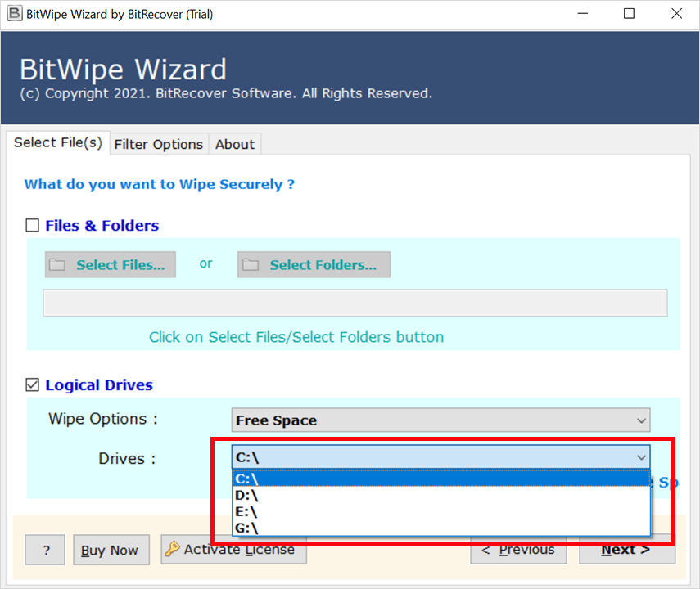The width and height of the screenshot is (700, 589).
Task: Switch to the Filter Options tab
Action: click(159, 144)
